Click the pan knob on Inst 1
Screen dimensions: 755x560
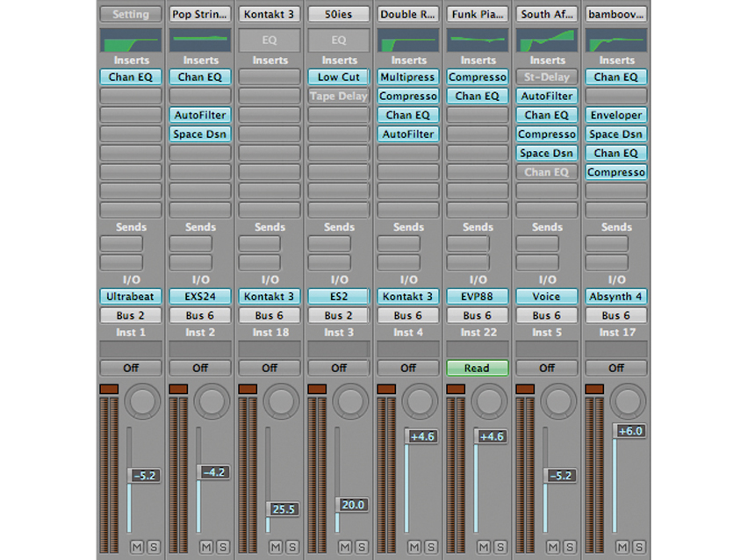coord(142,401)
